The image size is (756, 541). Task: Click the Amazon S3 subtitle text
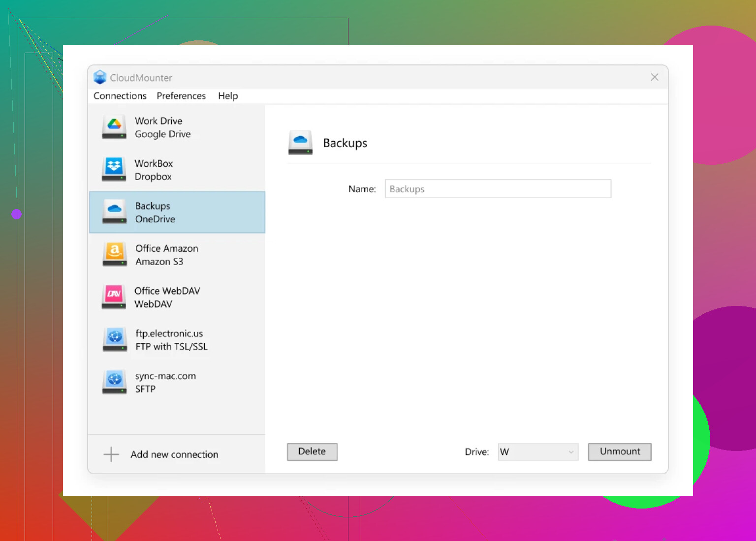[159, 262]
